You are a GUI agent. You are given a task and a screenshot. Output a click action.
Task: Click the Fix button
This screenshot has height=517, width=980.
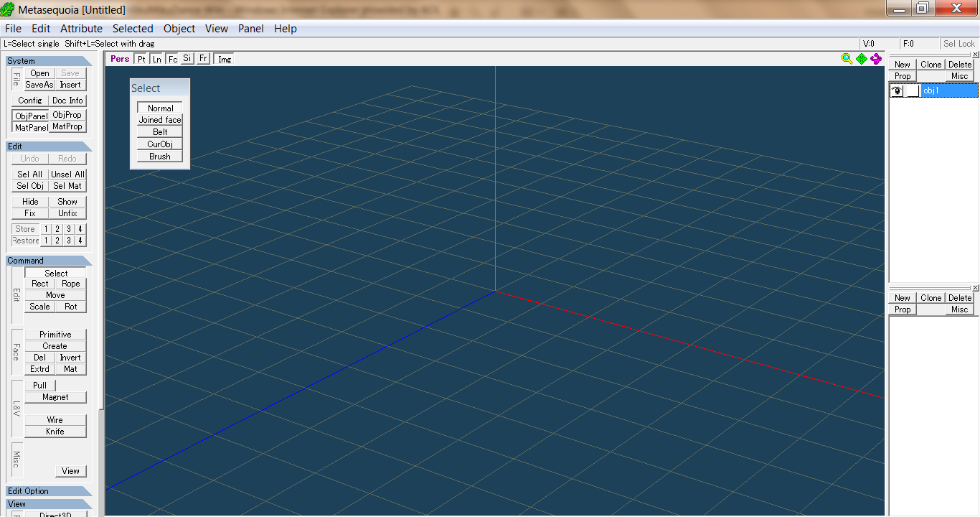(30, 213)
